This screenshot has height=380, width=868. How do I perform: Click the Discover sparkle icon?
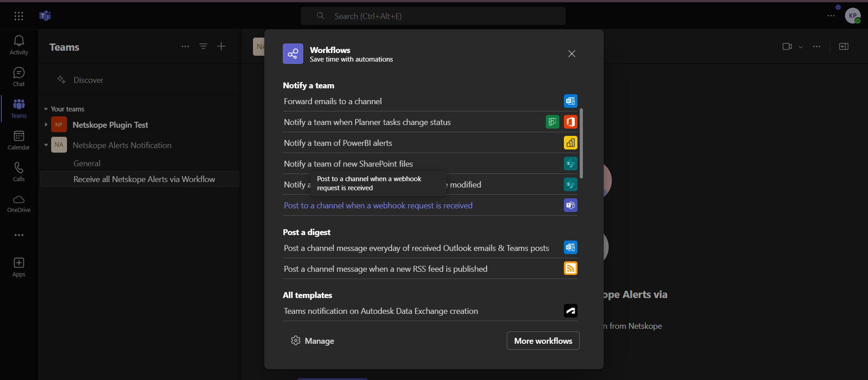(x=61, y=80)
